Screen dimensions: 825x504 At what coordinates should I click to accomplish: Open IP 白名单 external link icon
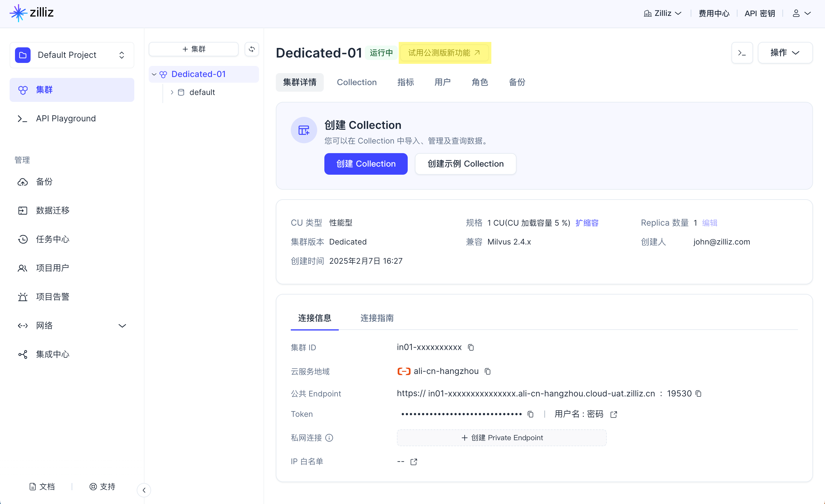[414, 462]
